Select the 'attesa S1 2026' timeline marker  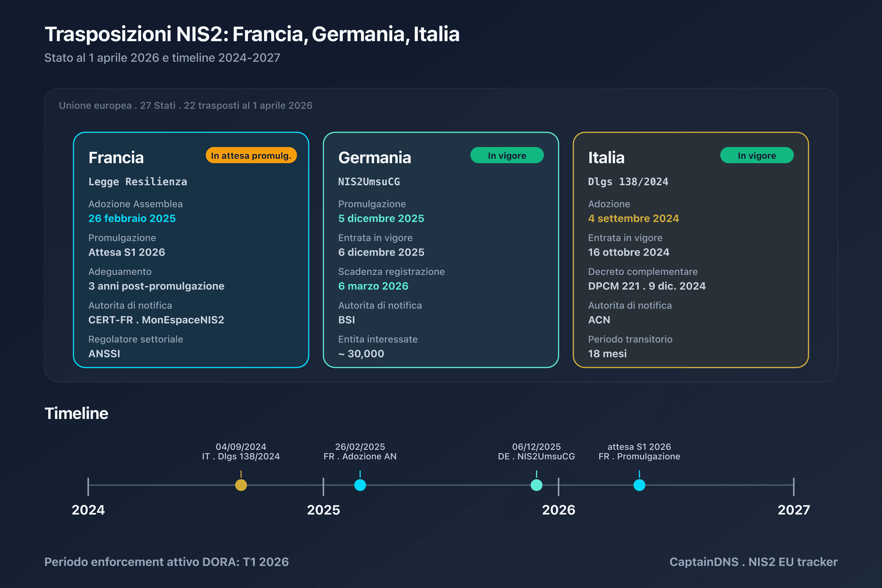coord(639,485)
